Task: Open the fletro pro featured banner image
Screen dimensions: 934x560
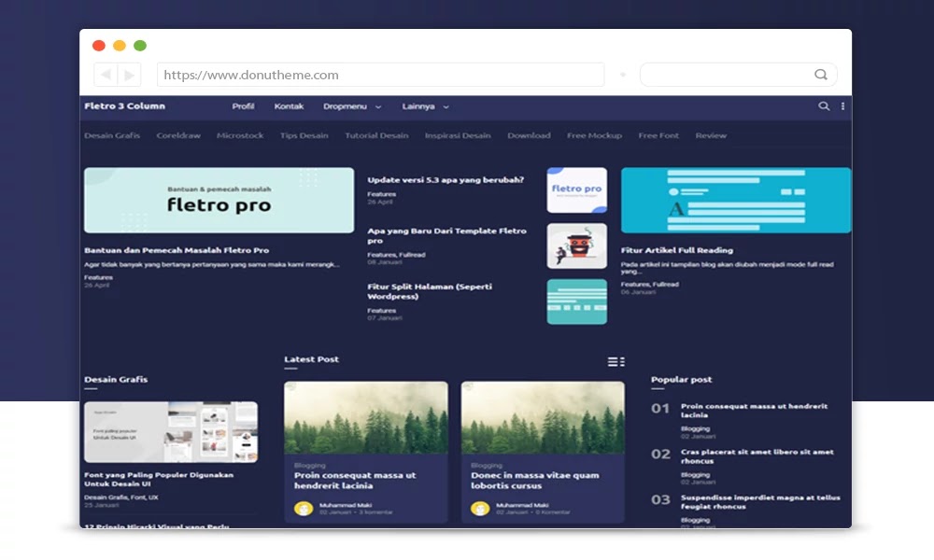Action: 219,200
